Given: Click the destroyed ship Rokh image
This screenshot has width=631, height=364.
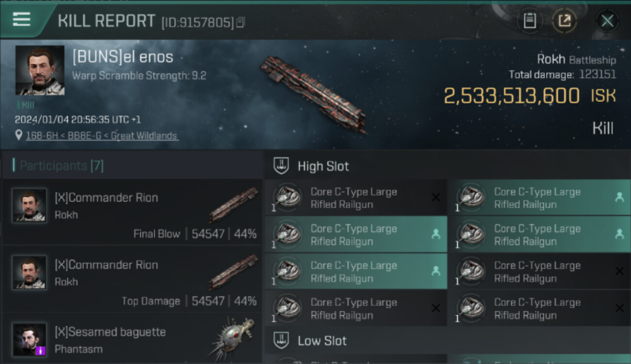Looking at the screenshot, I should click(x=314, y=93).
